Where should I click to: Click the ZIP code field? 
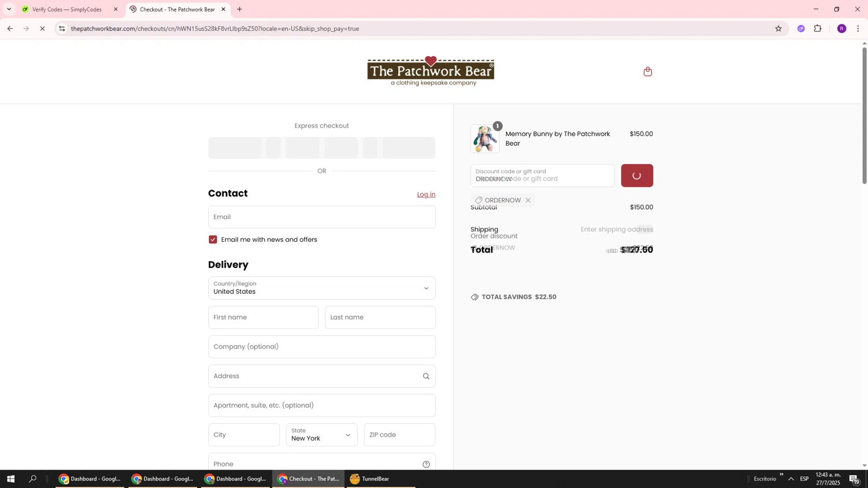tap(400, 435)
